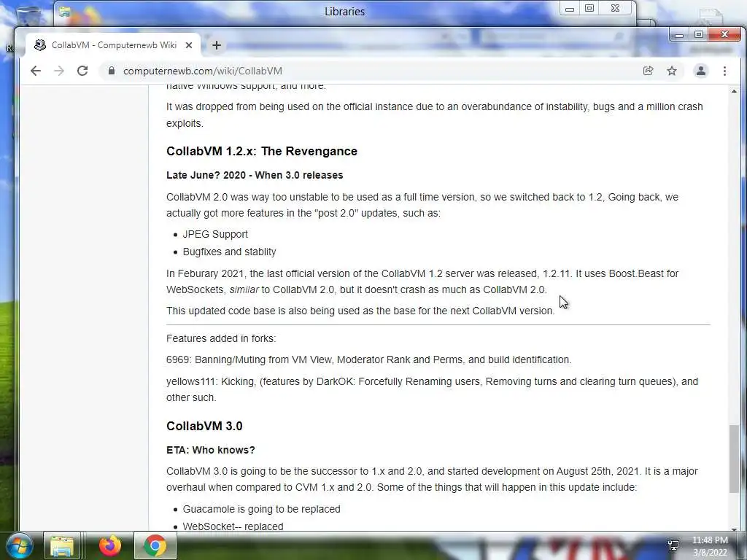View site information via the lock icon

click(x=112, y=71)
